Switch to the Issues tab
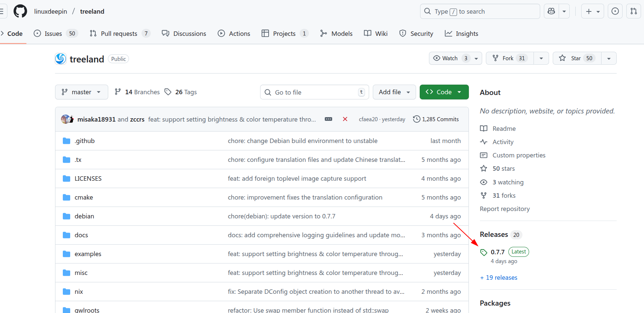644x313 pixels. (x=55, y=34)
